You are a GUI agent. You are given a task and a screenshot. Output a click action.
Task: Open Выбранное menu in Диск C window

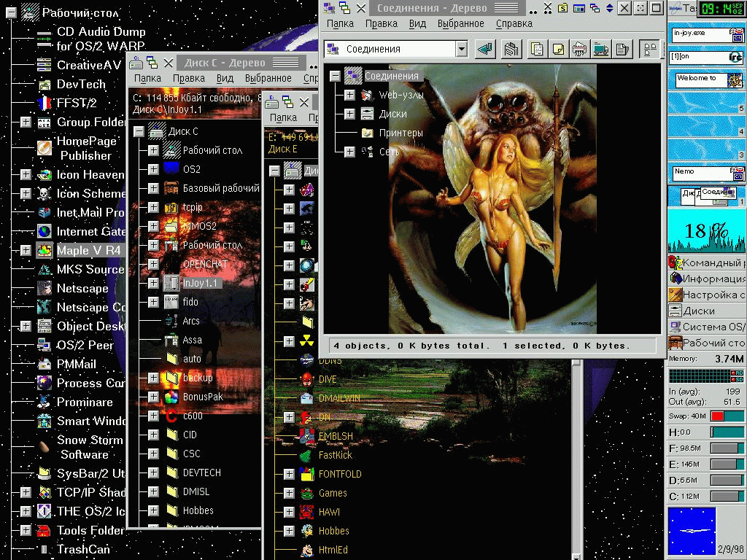click(x=268, y=78)
